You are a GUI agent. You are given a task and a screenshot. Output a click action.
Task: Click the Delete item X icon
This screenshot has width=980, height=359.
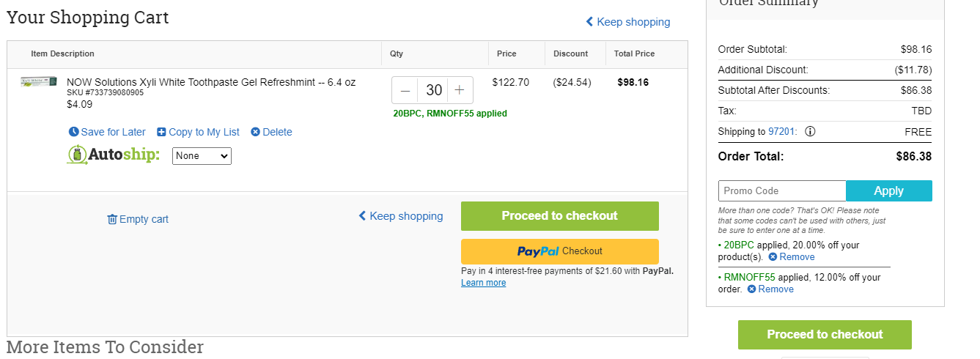click(255, 132)
